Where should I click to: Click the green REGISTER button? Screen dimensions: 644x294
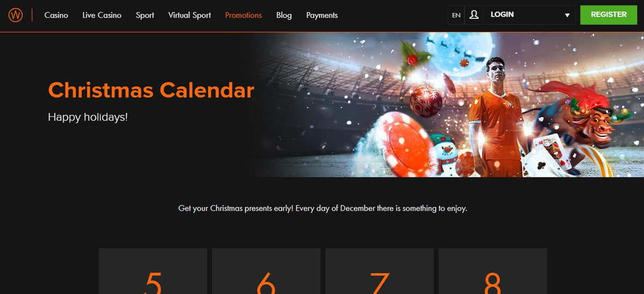click(x=609, y=15)
